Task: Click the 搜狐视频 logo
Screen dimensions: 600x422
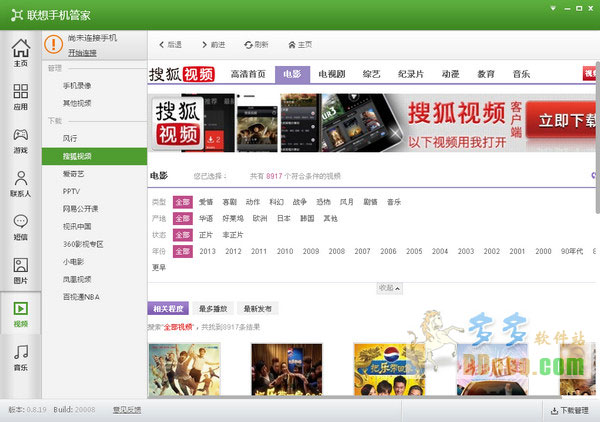Action: pyautogui.click(x=182, y=74)
